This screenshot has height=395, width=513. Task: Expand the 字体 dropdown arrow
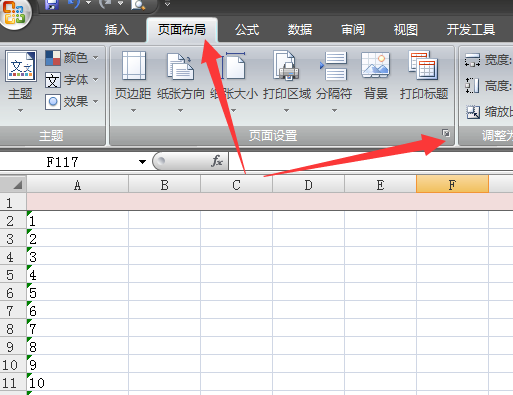tap(96, 80)
